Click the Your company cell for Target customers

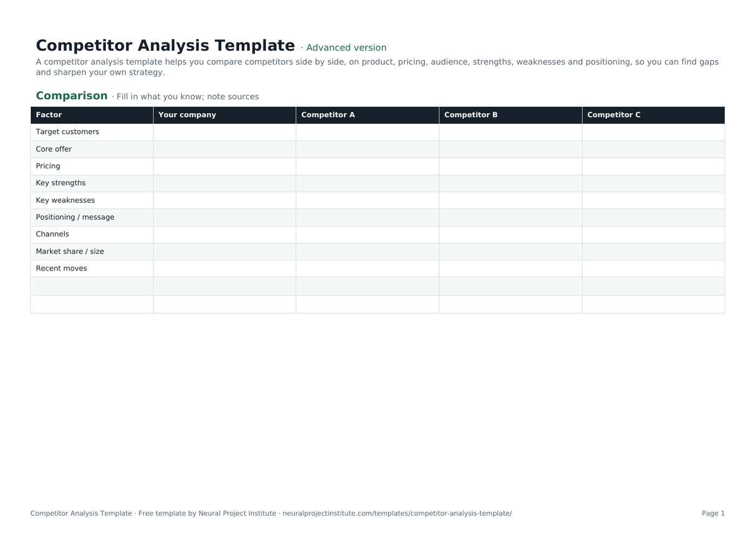[225, 132]
